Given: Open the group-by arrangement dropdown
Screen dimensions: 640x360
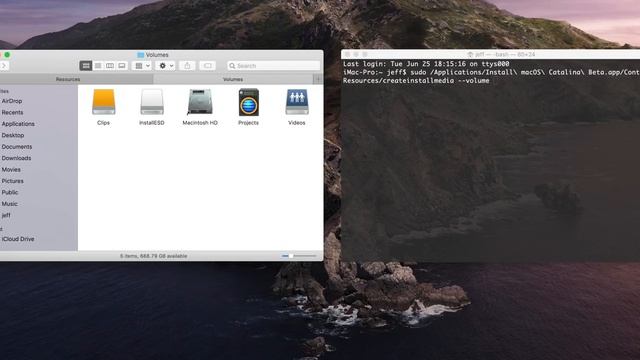Looking at the screenshot, I should tap(142, 66).
